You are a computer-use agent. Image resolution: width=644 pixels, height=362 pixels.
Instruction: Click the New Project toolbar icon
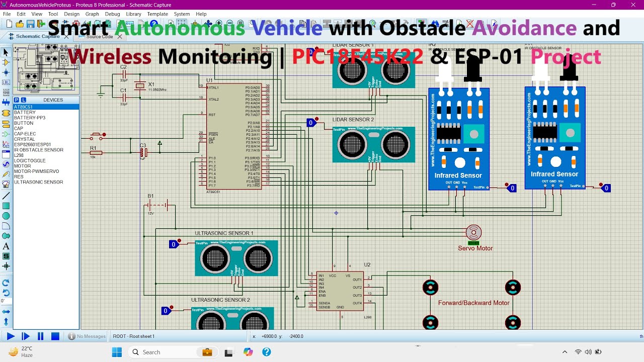click(x=9, y=24)
